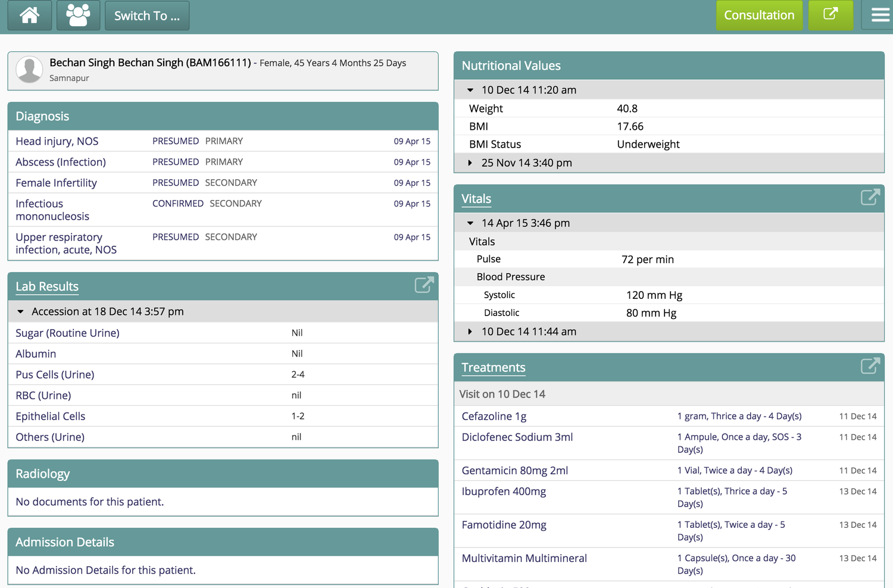Image resolution: width=893 pixels, height=588 pixels.
Task: Select Upper respiratory infection, acute, NOS diagnosis
Action: click(x=66, y=243)
